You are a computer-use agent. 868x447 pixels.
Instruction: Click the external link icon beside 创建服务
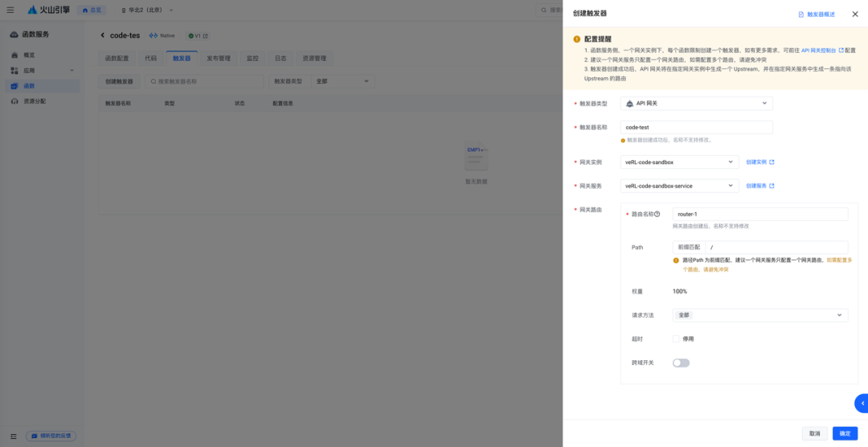pyautogui.click(x=772, y=186)
